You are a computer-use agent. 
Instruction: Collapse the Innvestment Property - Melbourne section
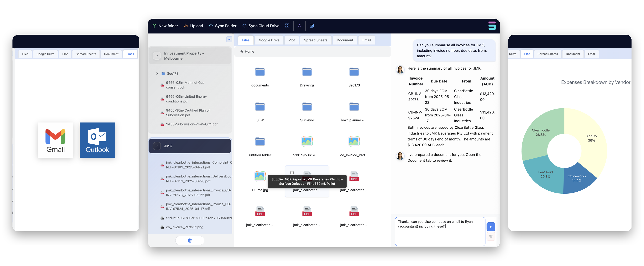coord(157,56)
